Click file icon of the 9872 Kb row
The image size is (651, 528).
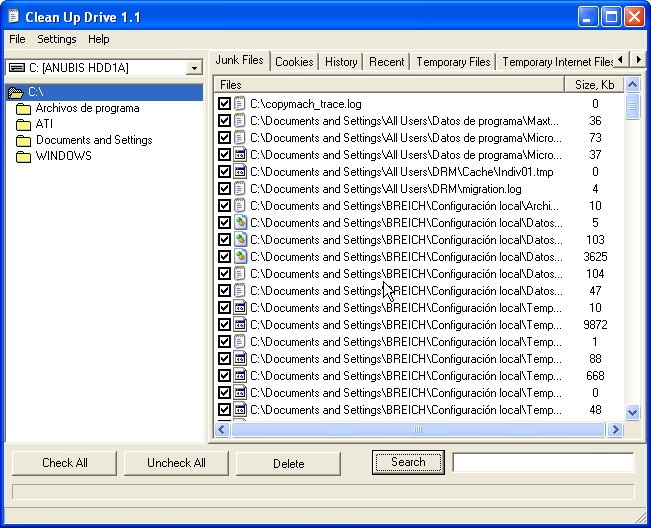240,325
